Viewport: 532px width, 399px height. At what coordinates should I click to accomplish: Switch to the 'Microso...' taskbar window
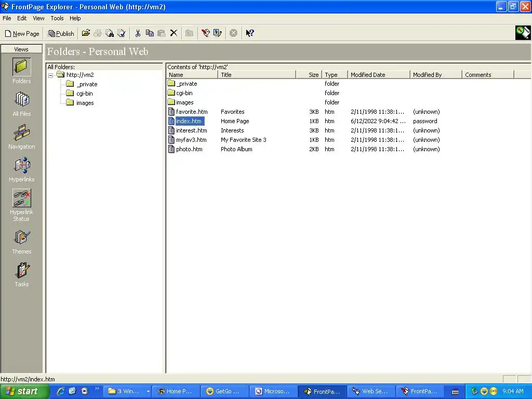[273, 391]
